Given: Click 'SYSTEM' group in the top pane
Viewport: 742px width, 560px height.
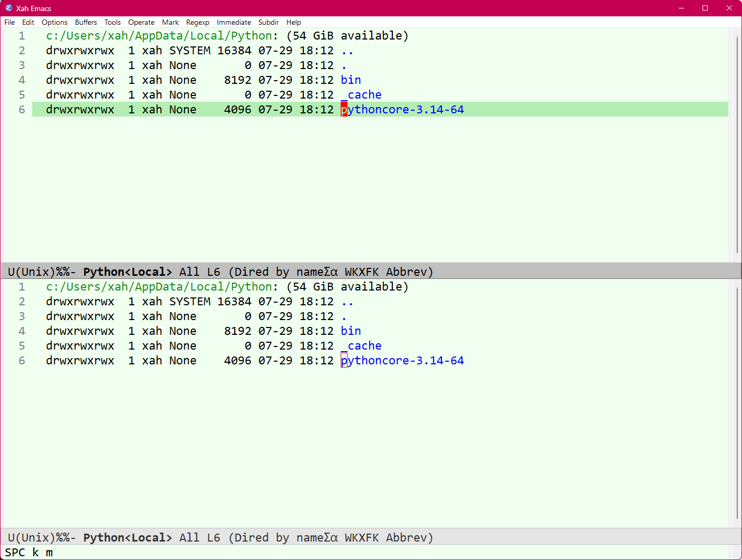Looking at the screenshot, I should click(x=190, y=51).
